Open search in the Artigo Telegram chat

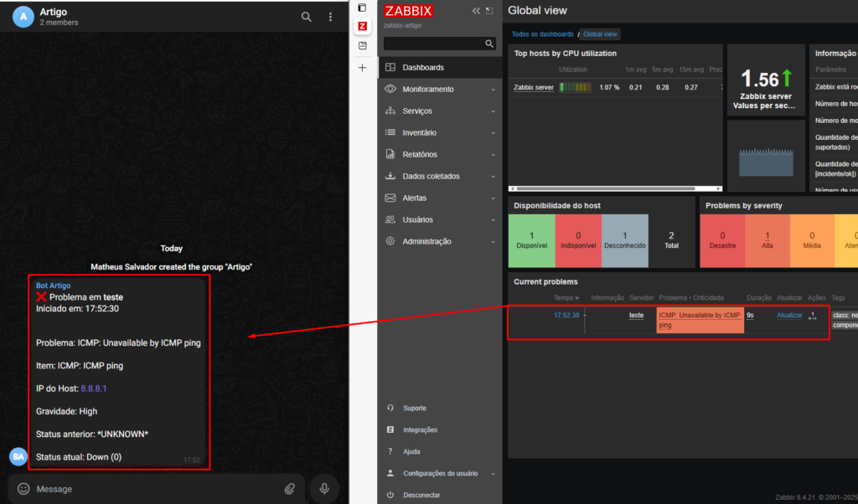[307, 17]
